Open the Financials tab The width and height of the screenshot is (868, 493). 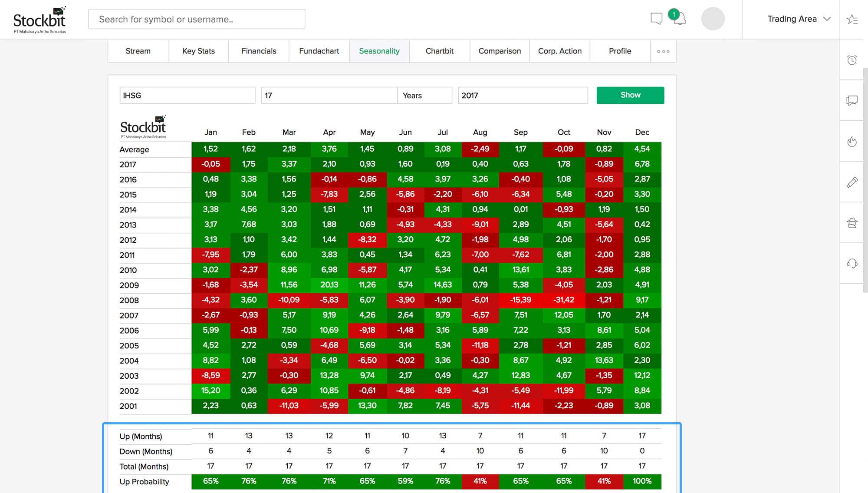tap(259, 51)
